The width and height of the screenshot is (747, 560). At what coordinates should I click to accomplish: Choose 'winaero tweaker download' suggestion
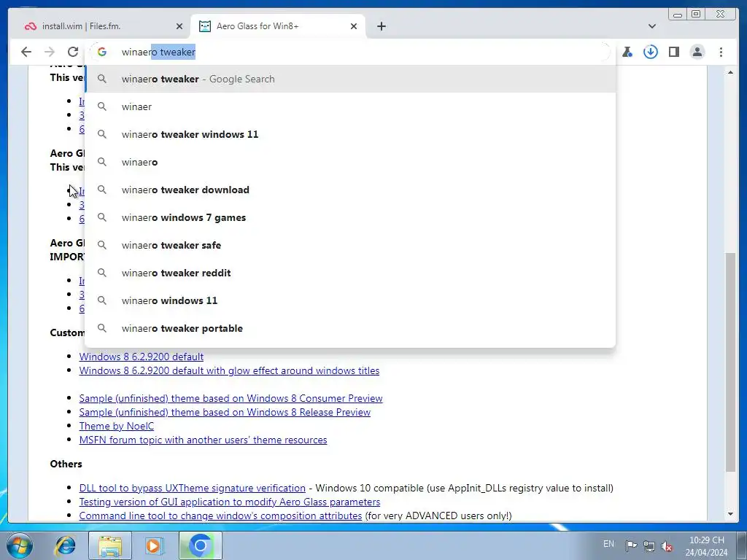[350, 190]
